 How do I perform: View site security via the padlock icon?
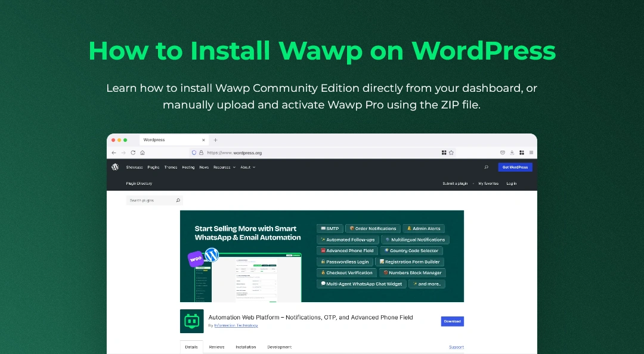[202, 153]
